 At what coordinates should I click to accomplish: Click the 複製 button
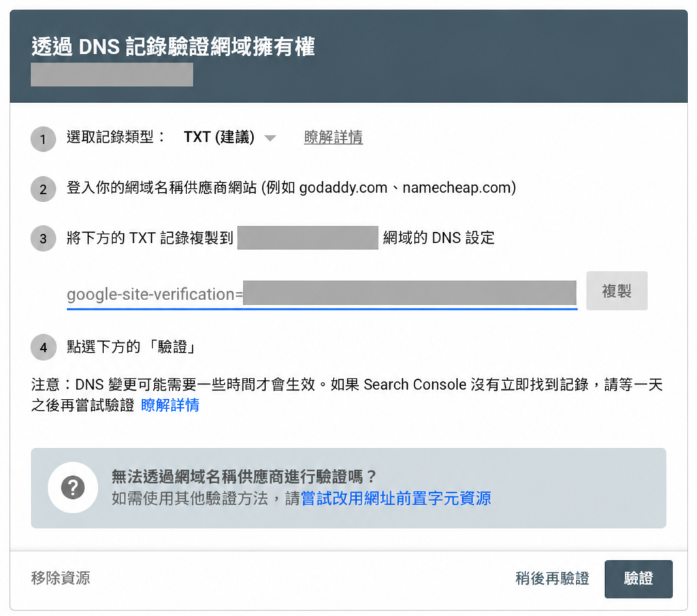click(x=617, y=291)
